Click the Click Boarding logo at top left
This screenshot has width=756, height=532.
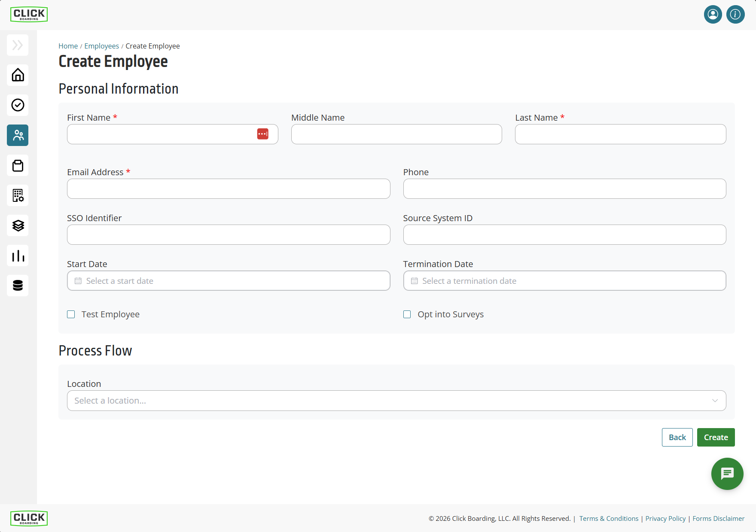(x=29, y=15)
